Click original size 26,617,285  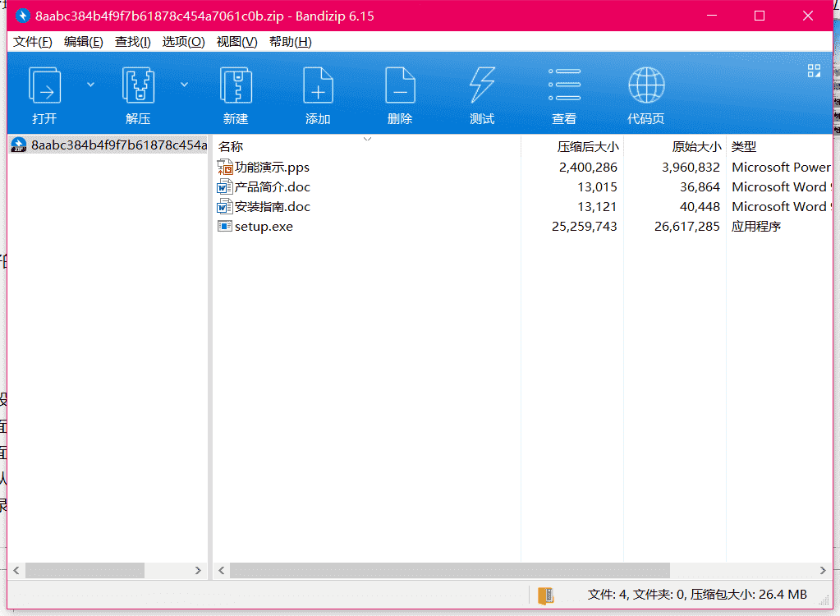tap(687, 227)
